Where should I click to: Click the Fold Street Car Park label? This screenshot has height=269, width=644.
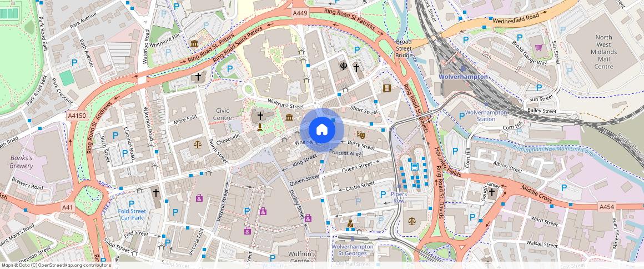tap(132, 214)
